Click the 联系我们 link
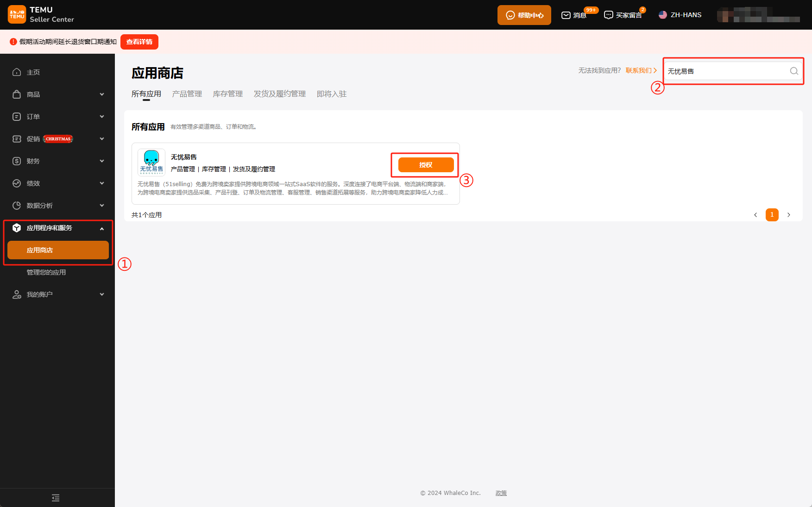 pyautogui.click(x=641, y=70)
